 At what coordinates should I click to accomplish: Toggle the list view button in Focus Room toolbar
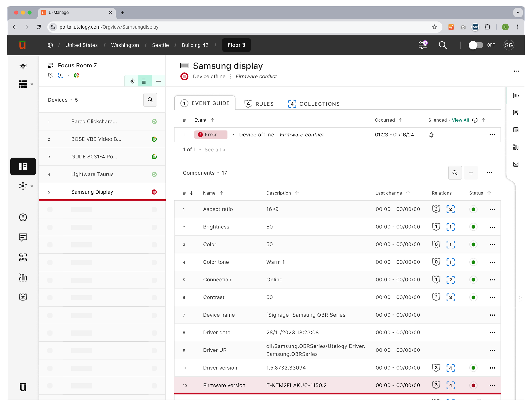[x=145, y=81]
